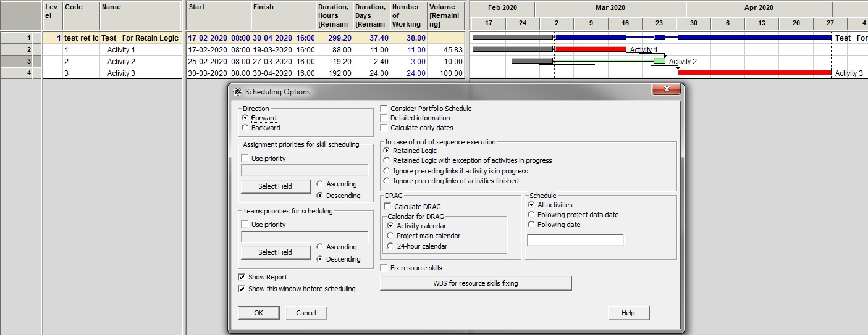Click the Number of Working column header
Image resolution: width=868 pixels, height=335 pixels.
(x=408, y=15)
